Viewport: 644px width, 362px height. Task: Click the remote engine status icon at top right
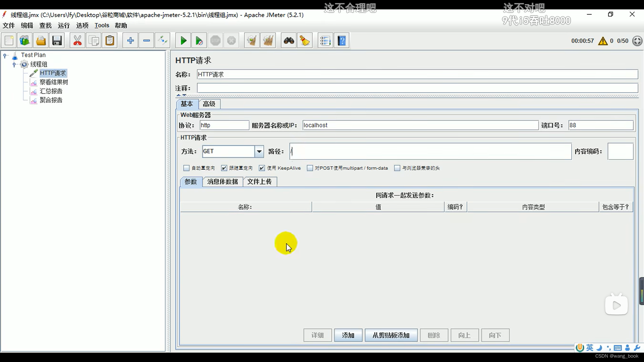point(637,41)
